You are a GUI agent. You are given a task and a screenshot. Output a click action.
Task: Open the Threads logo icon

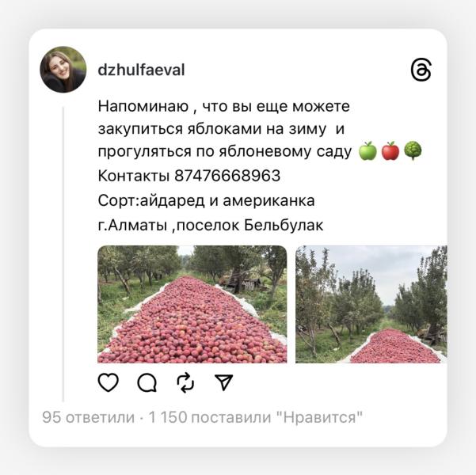[x=421, y=70]
